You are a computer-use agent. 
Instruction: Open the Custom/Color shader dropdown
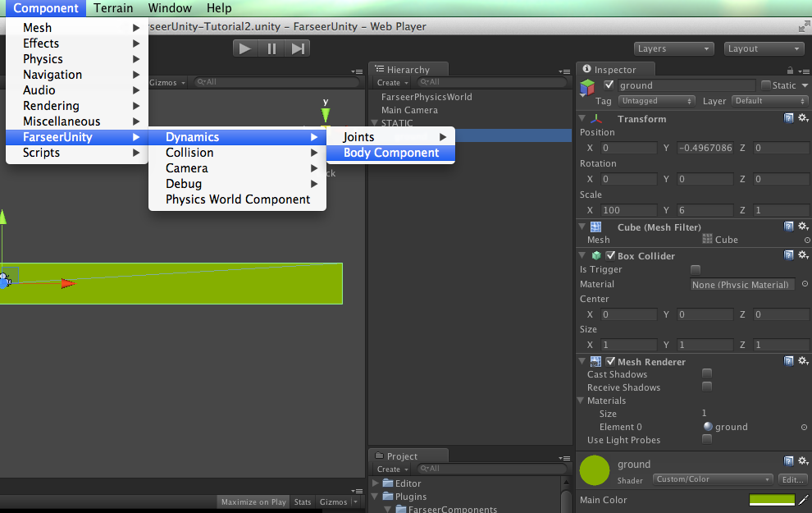[x=713, y=479]
